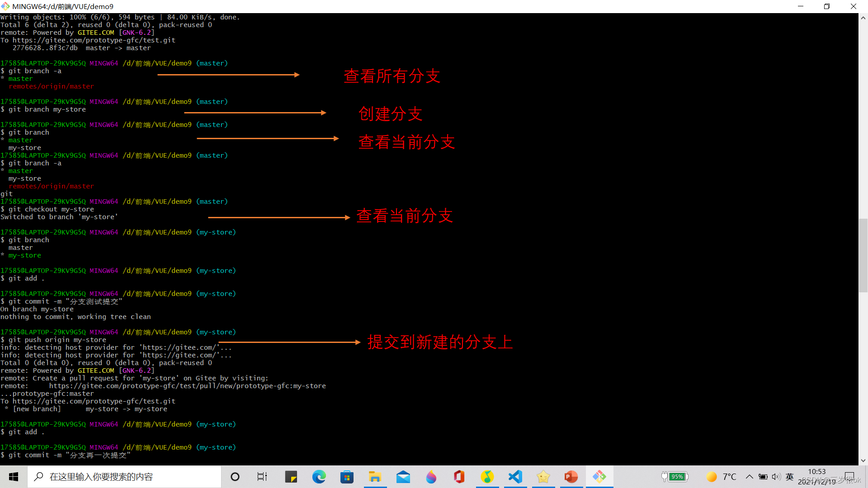
Task: Close the MINGW64 terminal window
Action: (x=854, y=6)
